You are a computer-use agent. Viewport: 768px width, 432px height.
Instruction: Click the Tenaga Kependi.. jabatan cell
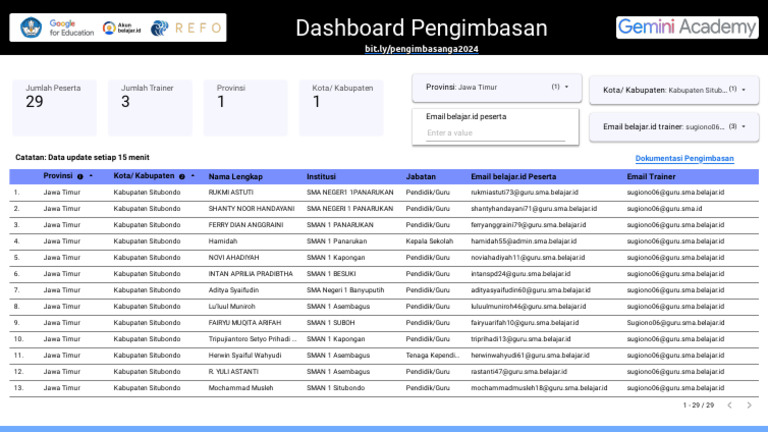coord(432,355)
